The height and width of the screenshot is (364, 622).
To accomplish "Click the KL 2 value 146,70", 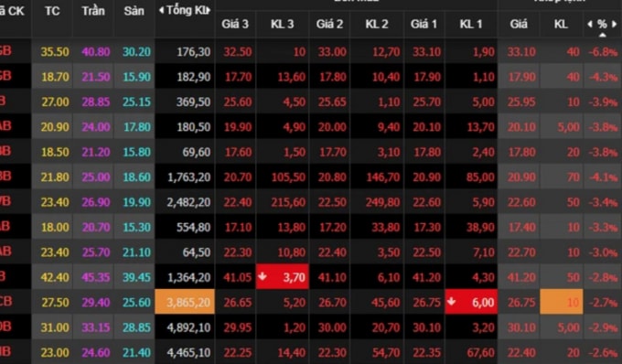I will (382, 177).
